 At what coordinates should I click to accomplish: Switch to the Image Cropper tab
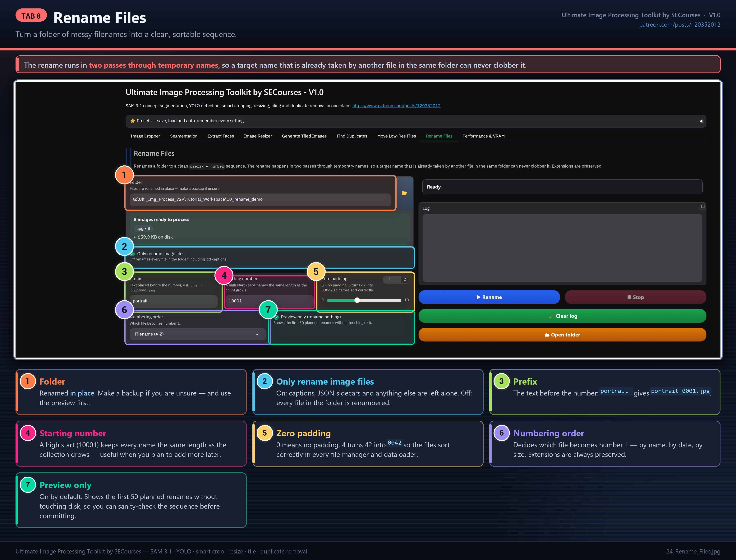point(145,136)
